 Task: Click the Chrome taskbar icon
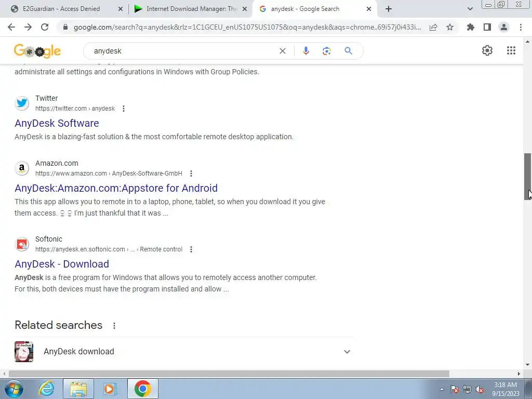click(143, 389)
